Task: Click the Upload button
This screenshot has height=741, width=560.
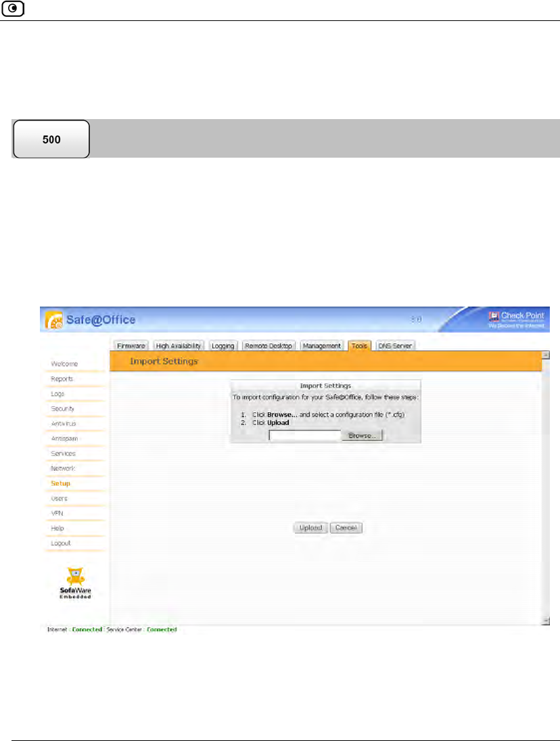Action: (x=310, y=528)
